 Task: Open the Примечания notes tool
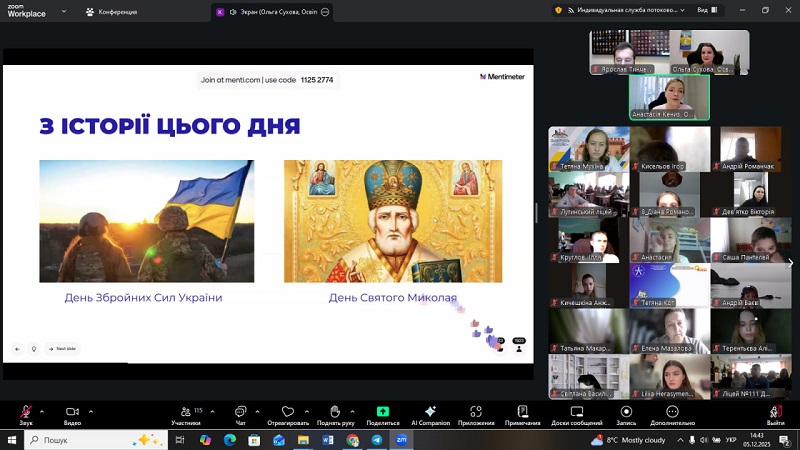coord(522,414)
